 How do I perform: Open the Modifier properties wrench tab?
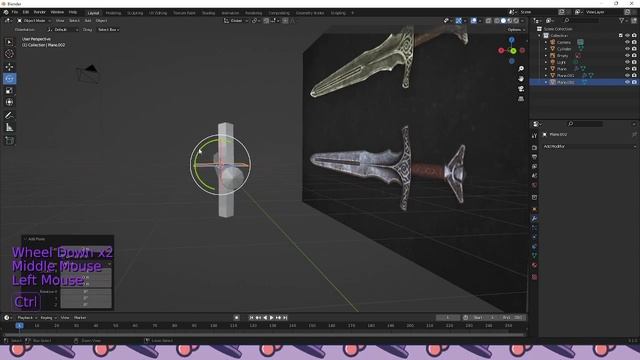coord(534,219)
